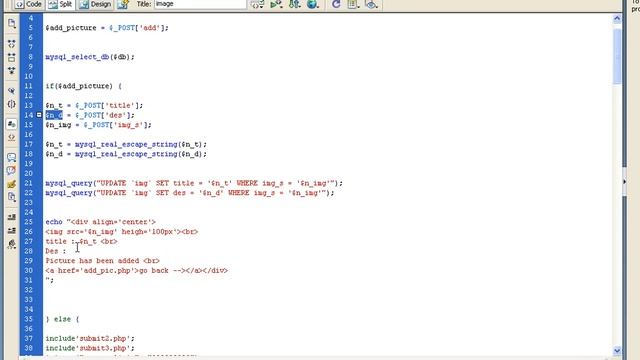This screenshot has width=640, height=360.
Task: Click the Balance Braces icon
Action: tap(11, 104)
